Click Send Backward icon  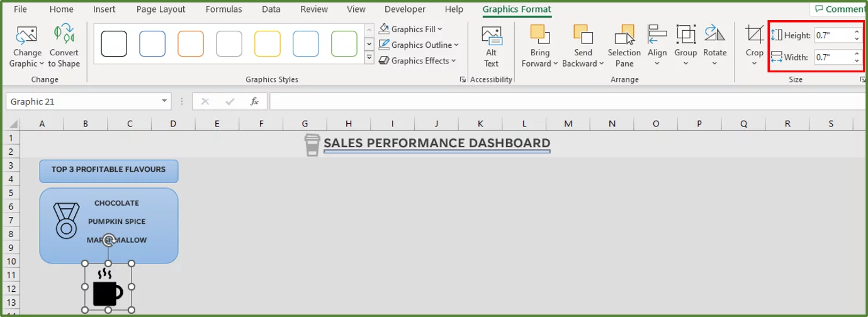pos(583,34)
